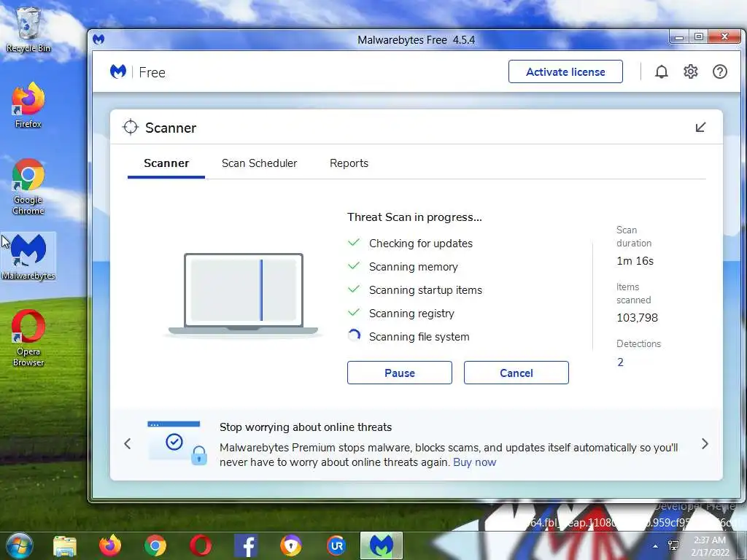Open File Explorer from the taskbar
Screen dimensions: 747x560
(65, 546)
